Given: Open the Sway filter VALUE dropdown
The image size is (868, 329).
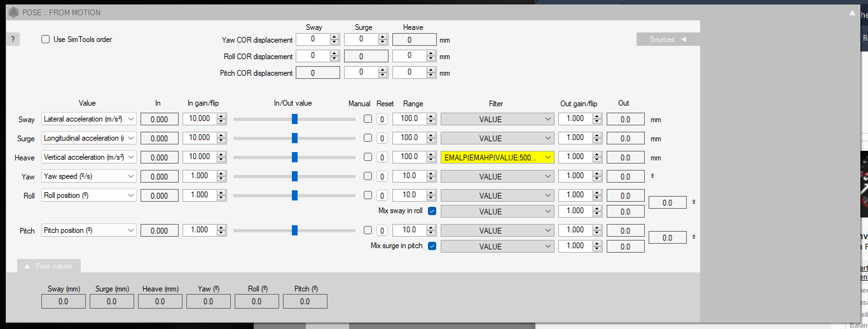Looking at the screenshot, I should 497,119.
